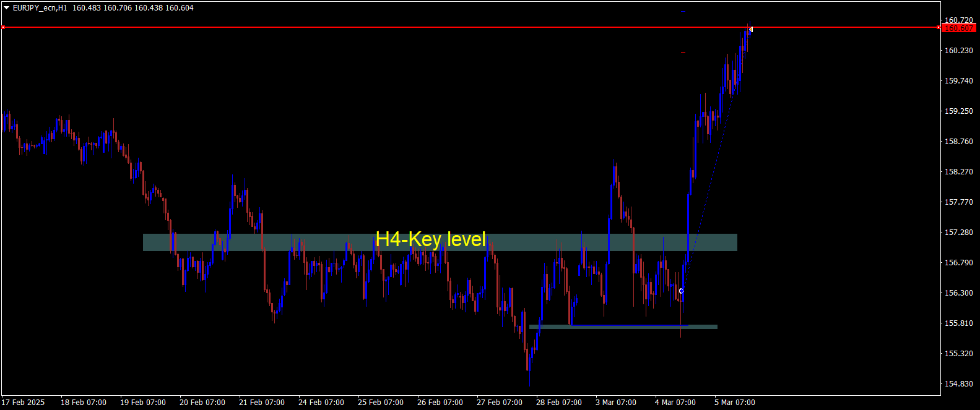The image size is (980, 410).
Task: Click the 26 Feb 07:00 time label
Action: pyautogui.click(x=440, y=403)
